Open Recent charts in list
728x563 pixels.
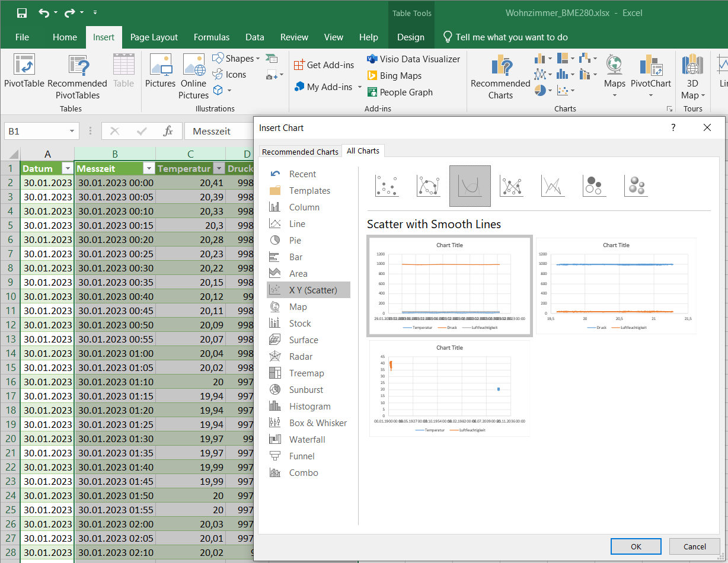308,174
